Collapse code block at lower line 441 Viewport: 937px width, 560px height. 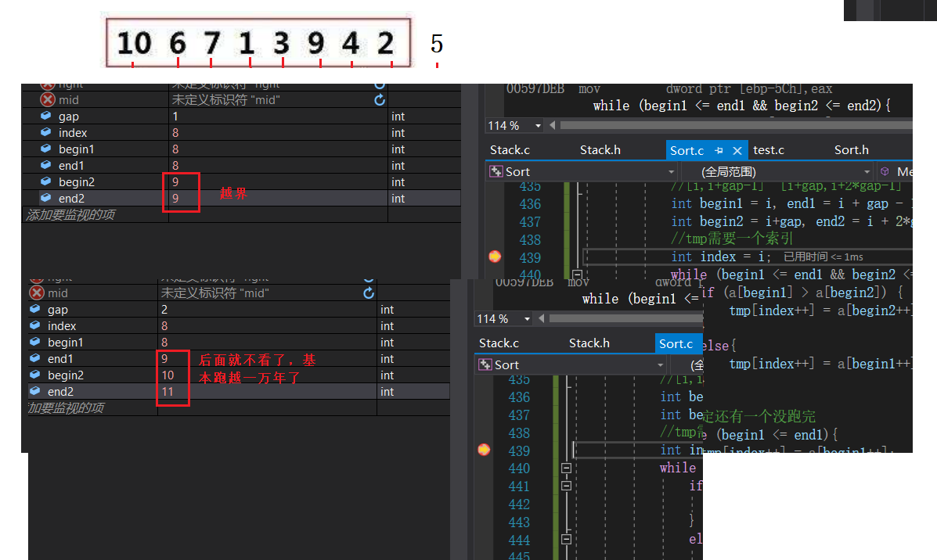coord(567,486)
